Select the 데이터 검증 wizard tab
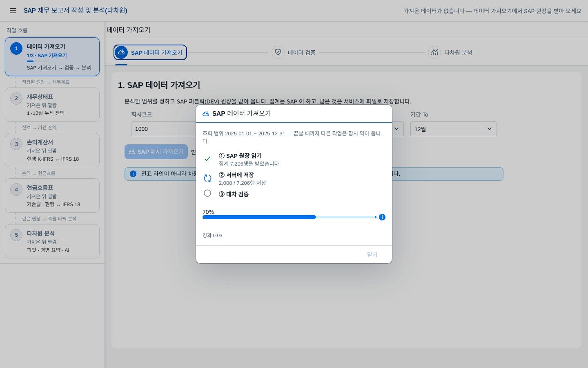 pos(294,52)
